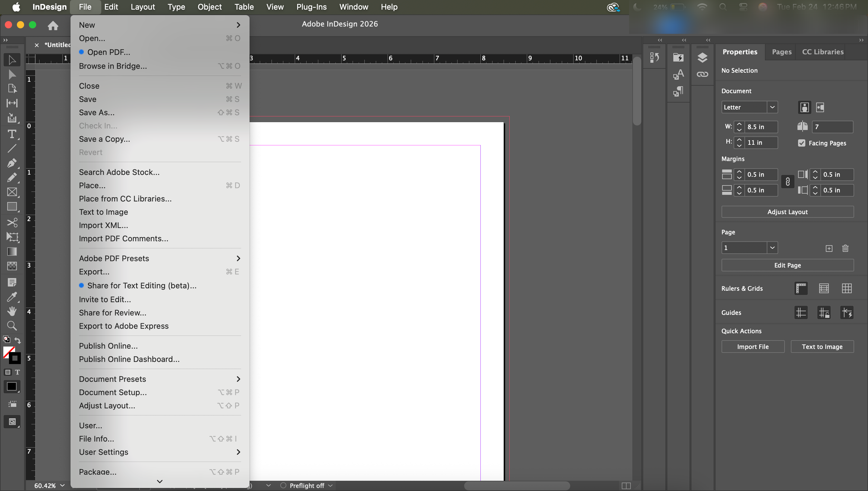Open the page number dropdown
The width and height of the screenshot is (868, 491).
[x=772, y=248]
